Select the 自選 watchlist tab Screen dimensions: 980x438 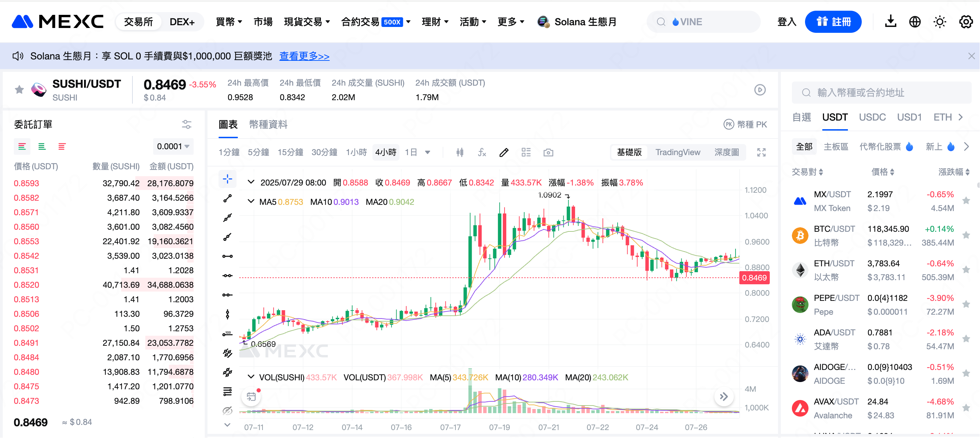click(801, 117)
